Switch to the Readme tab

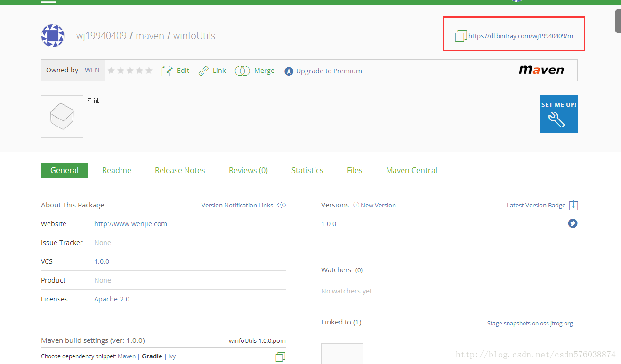[x=117, y=170]
